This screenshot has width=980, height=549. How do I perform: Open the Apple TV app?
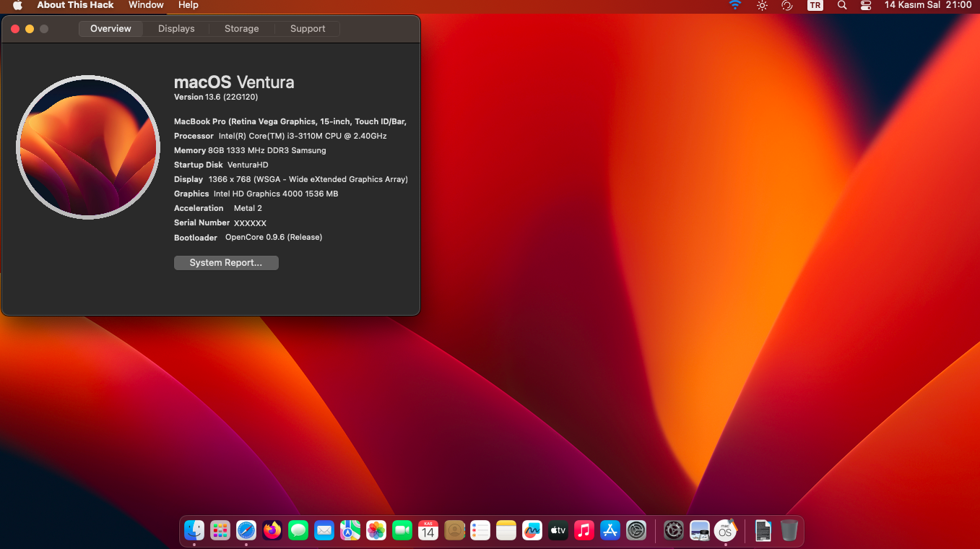click(x=558, y=530)
